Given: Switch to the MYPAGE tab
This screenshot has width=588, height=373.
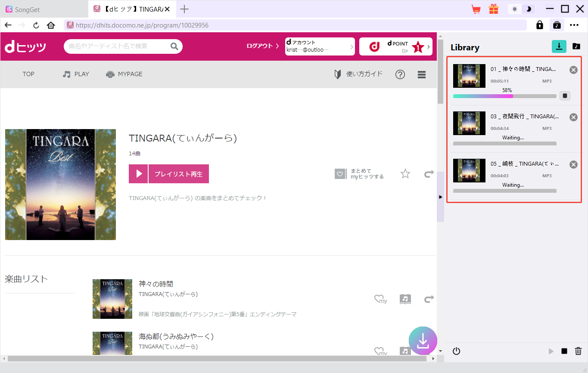Looking at the screenshot, I should [124, 74].
